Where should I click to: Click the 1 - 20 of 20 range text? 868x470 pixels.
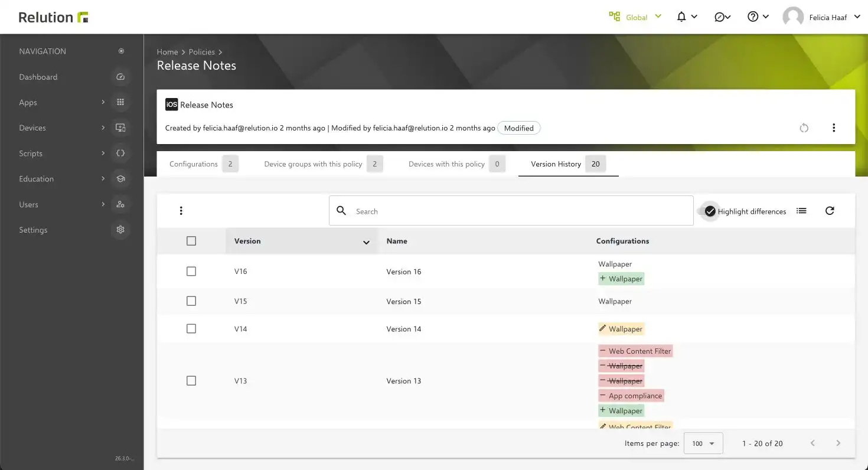point(762,443)
